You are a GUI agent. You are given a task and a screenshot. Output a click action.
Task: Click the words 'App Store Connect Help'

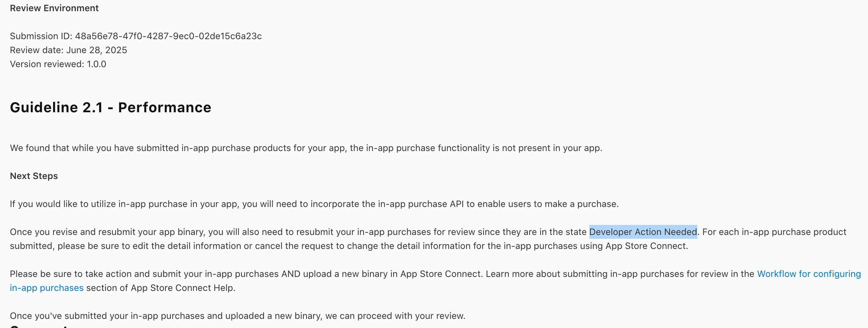click(182, 288)
